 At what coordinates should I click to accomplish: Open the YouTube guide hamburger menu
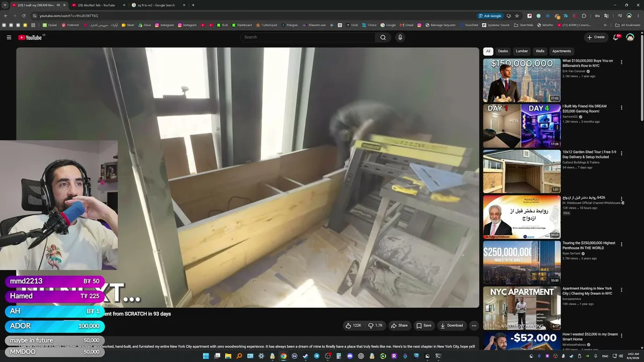9,37
